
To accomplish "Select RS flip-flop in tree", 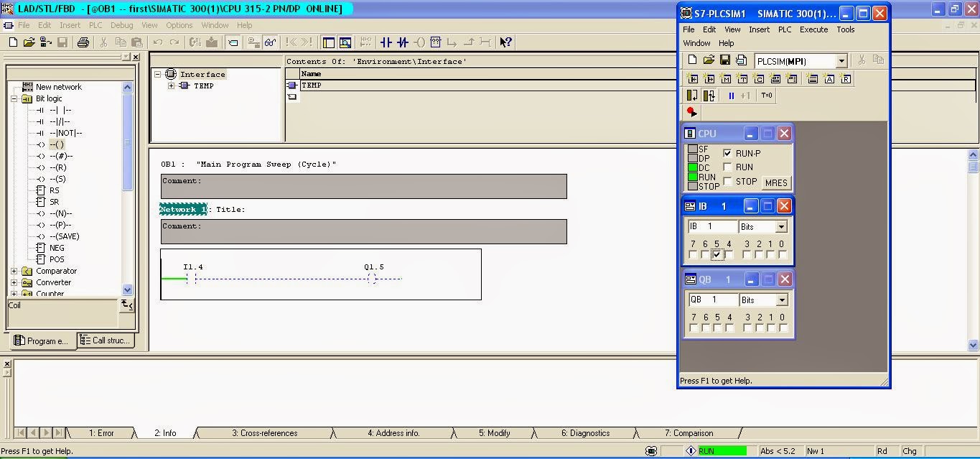I will coord(54,190).
